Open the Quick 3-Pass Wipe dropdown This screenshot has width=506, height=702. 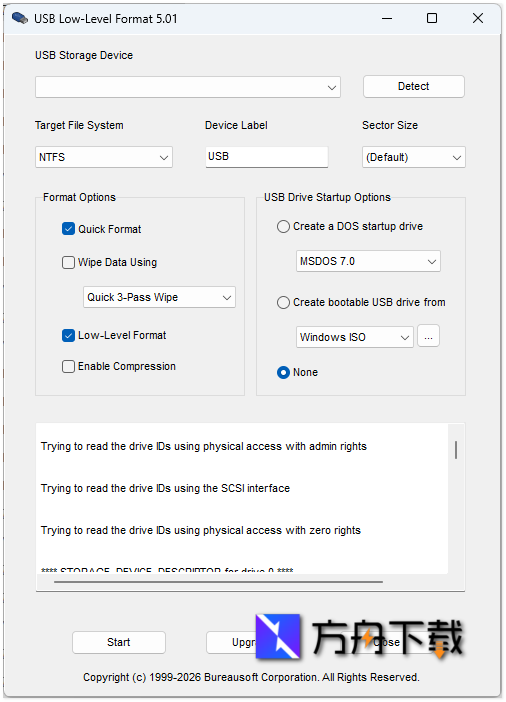coord(159,297)
